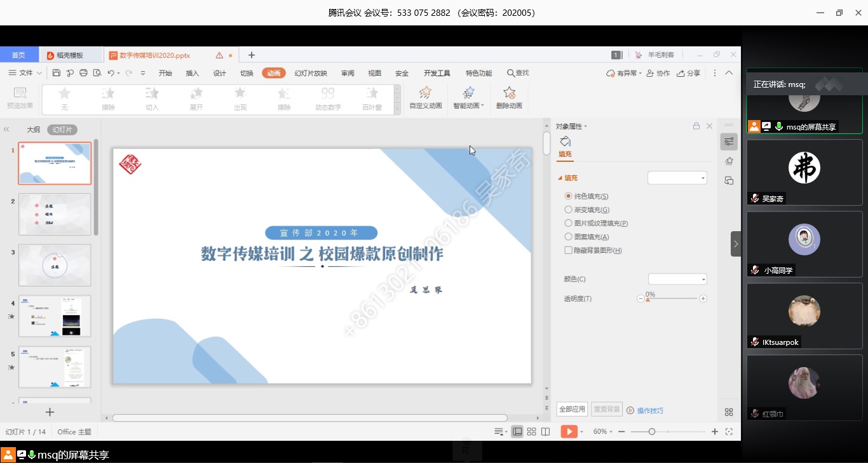Switch to slide sorter grid view icon
This screenshot has width=868, height=463.
tap(531, 432)
